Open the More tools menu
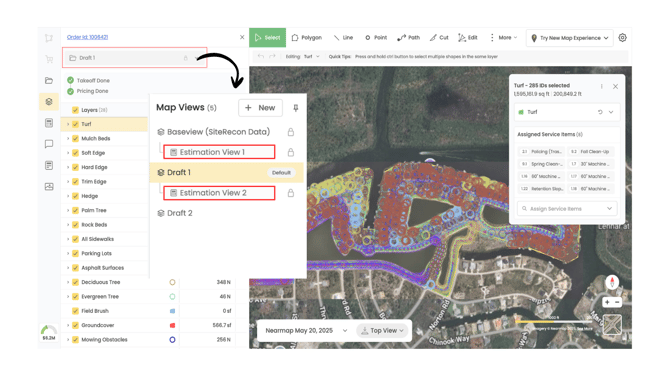This screenshot has height=376, width=670. point(503,38)
